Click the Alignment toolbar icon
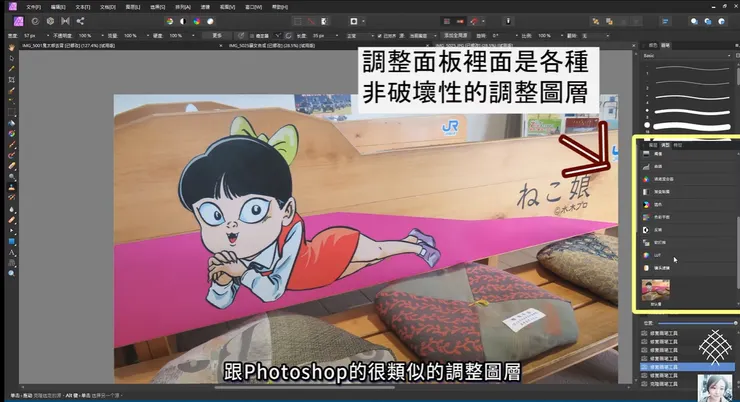Screen dimensions: 740x402 [x=665, y=21]
